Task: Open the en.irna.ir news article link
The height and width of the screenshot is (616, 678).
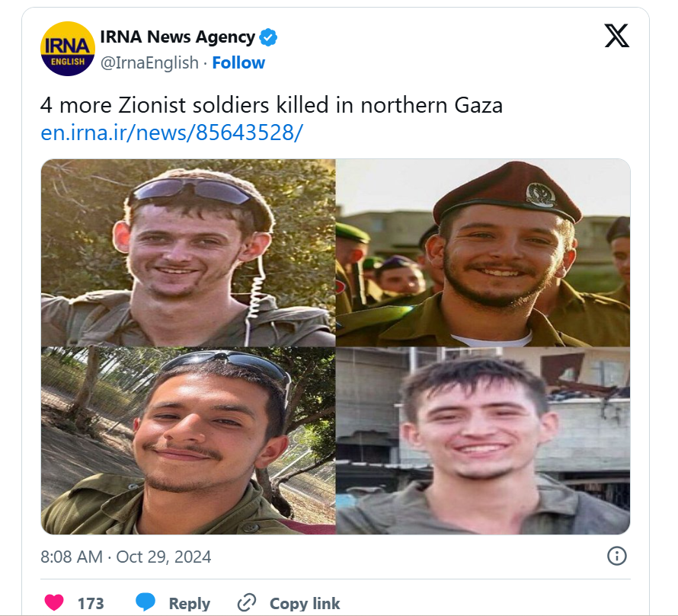Action: [x=171, y=132]
